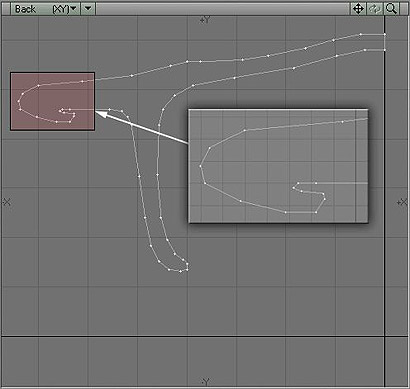Screen dimensions: 410x389
Task: Open the small arrow dropdown beside Back (XY)
Action: [88, 9]
